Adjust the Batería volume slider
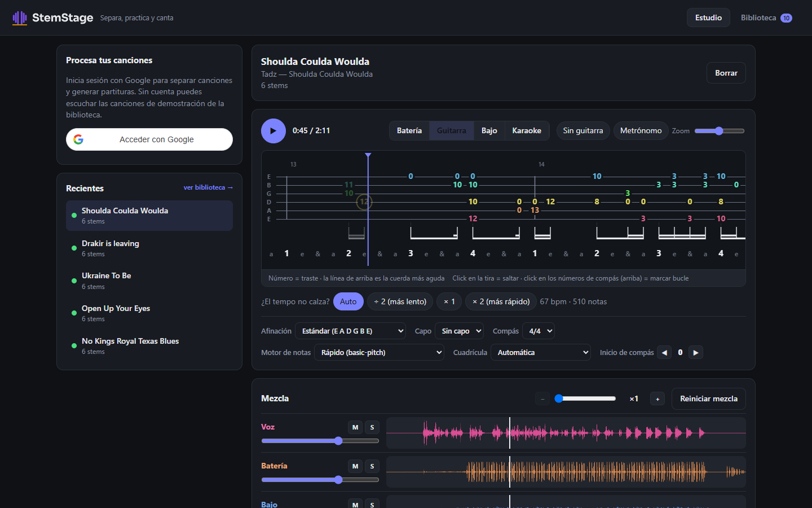The image size is (812, 508). pos(320,480)
